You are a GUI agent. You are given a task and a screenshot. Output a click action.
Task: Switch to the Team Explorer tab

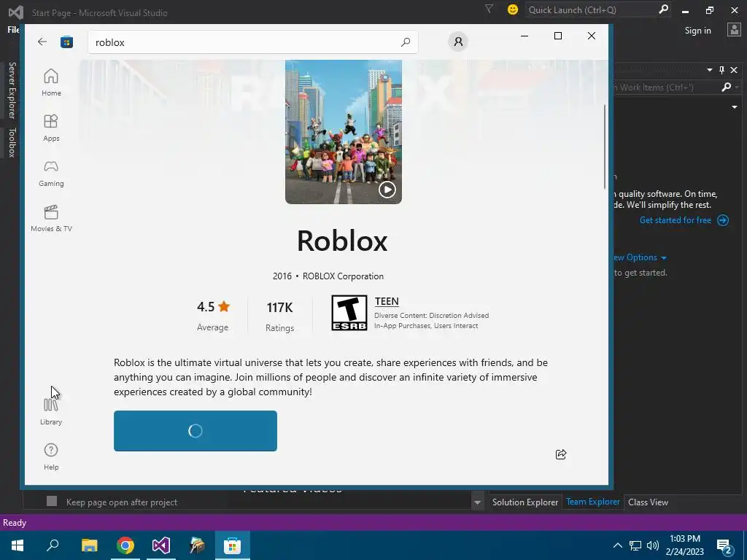[592, 502]
